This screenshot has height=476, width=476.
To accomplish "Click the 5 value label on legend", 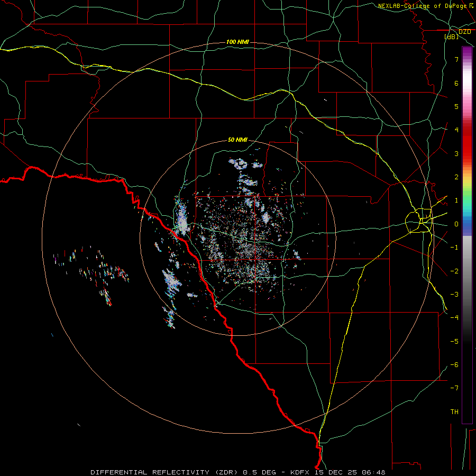I will (456, 106).
